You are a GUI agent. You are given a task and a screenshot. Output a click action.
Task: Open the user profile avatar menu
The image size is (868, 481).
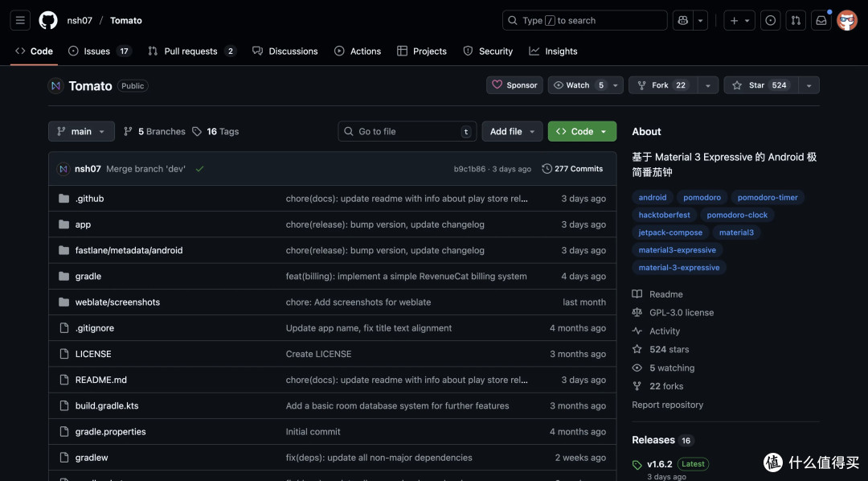pyautogui.click(x=847, y=20)
